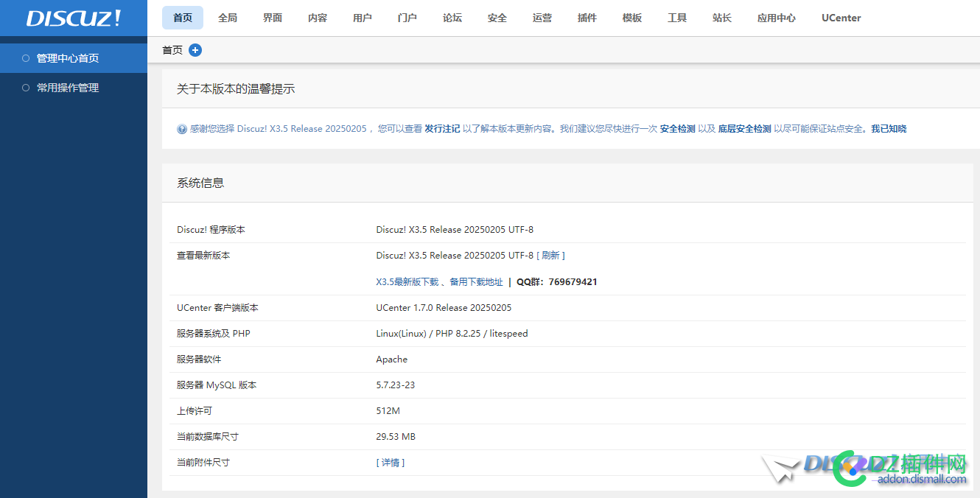Open 常用操作管理 in the sidebar

(x=68, y=88)
